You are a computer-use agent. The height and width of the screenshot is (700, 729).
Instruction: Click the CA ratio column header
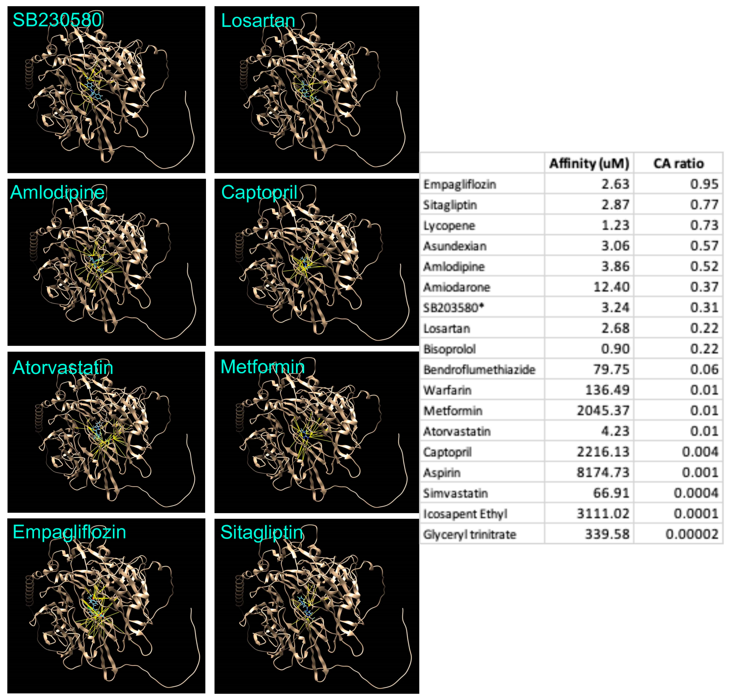(678, 163)
